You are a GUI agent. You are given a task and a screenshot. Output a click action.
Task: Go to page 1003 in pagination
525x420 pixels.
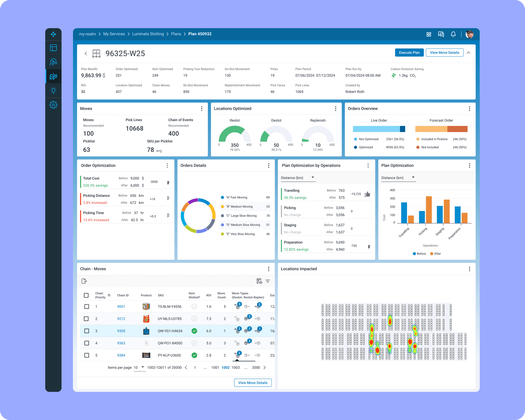click(x=235, y=367)
